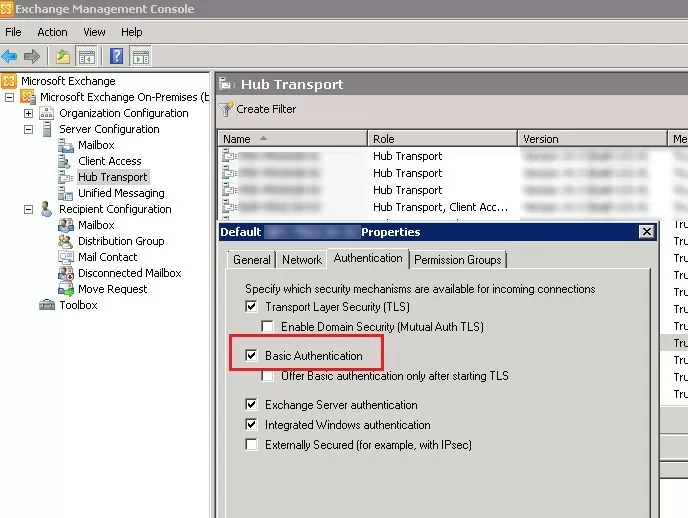Click the Microsoft Exchange On-Premises icon
The image size is (688, 518).
(x=28, y=96)
